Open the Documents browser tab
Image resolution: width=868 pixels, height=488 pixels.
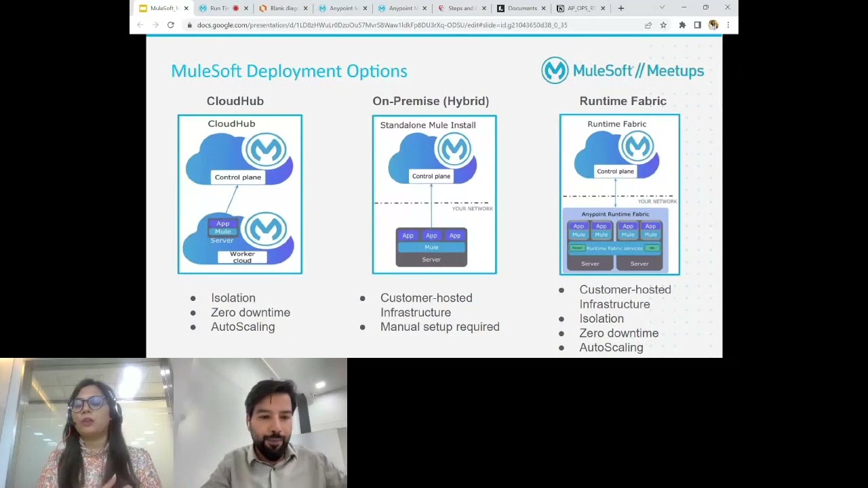pyautogui.click(x=521, y=8)
